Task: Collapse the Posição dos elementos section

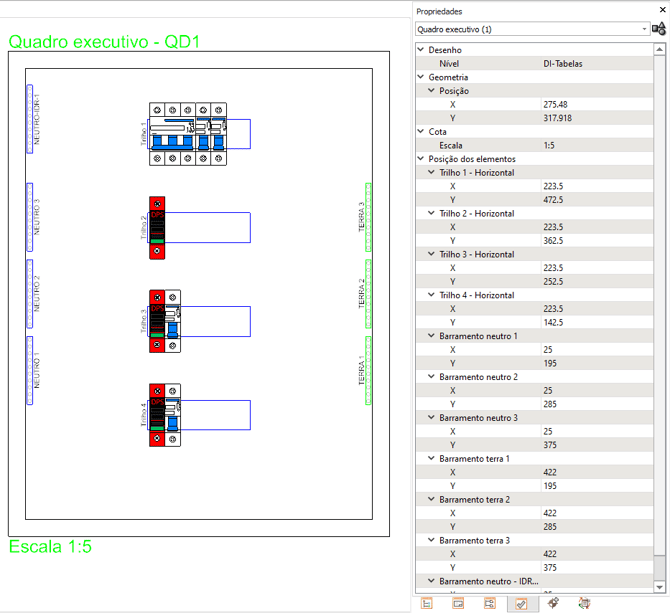Action: (x=421, y=159)
